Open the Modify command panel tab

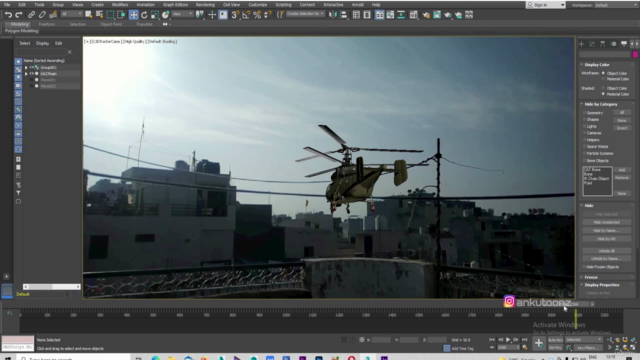pyautogui.click(x=592, y=44)
